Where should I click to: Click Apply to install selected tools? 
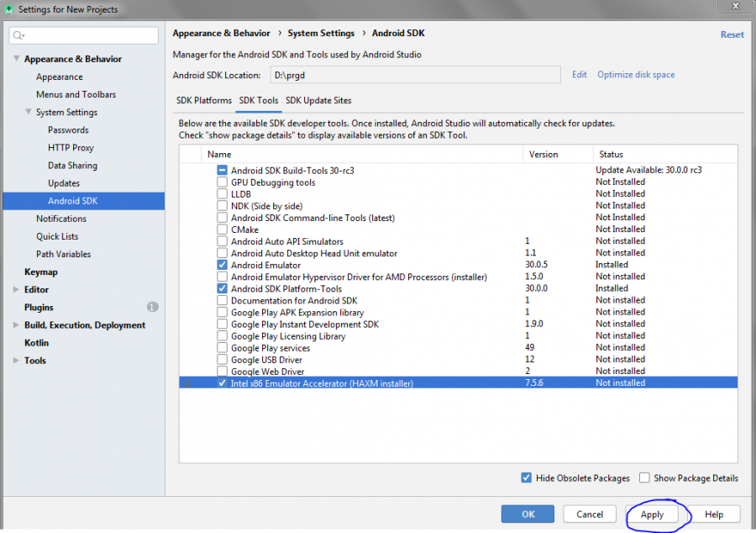point(652,515)
